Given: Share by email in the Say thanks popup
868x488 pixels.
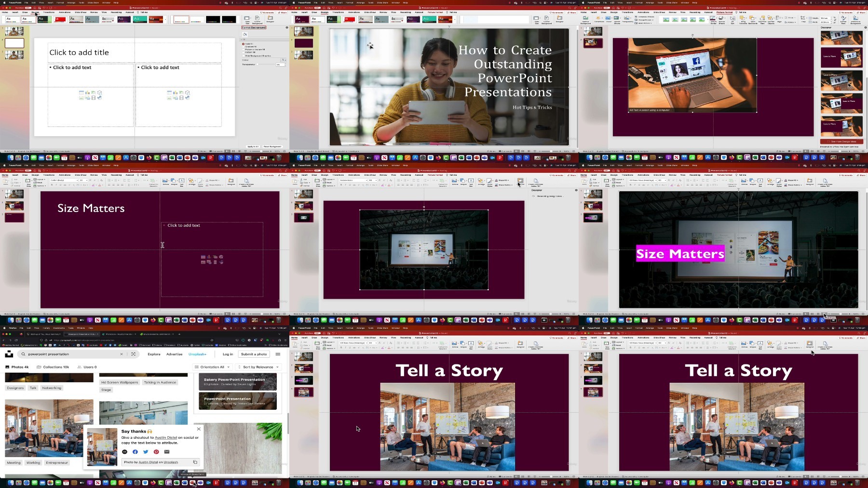Looking at the screenshot, I should 167,452.
